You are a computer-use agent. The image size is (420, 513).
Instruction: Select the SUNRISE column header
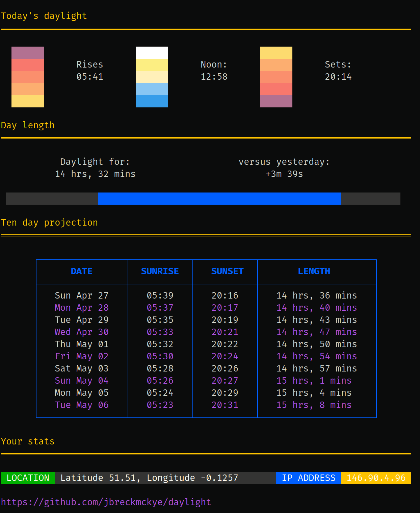[x=160, y=271]
